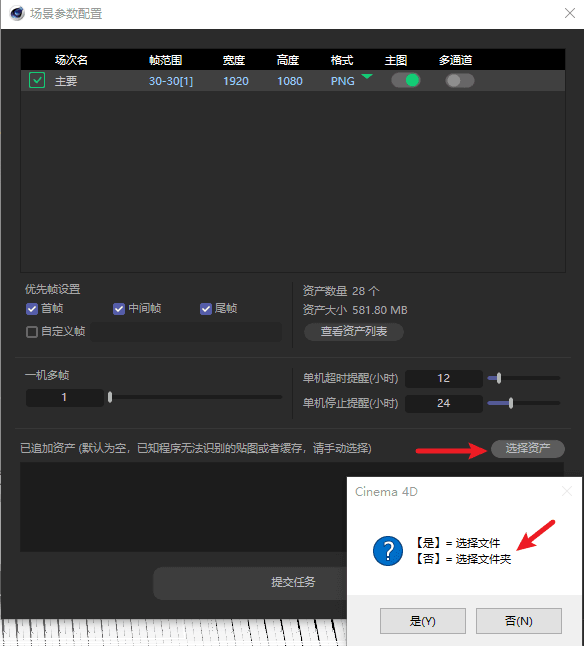Click the 主要 scene name
Screen dimensions: 584x646
66,81
